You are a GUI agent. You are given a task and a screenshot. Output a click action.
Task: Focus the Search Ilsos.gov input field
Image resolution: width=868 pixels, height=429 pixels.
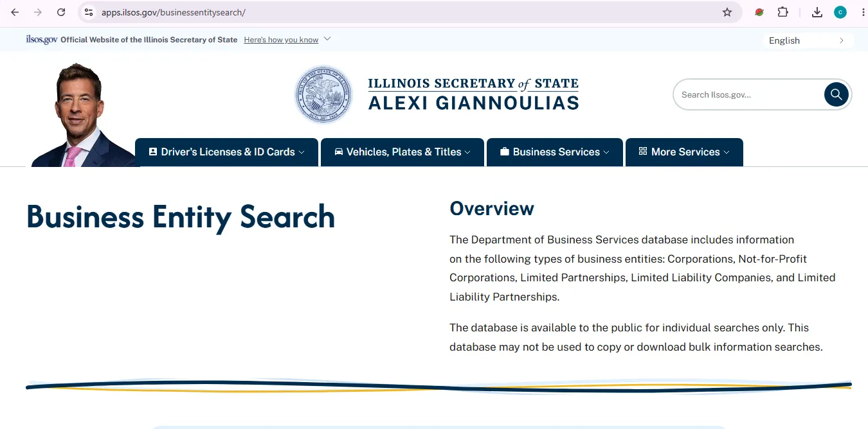749,94
